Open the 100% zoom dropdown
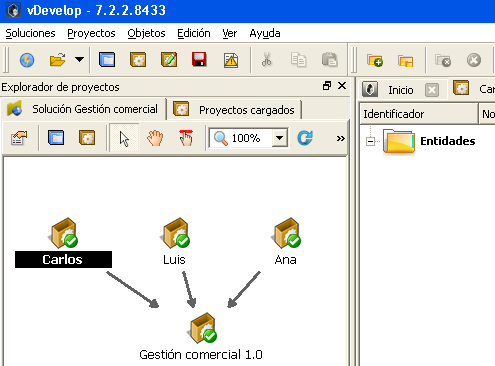This screenshot has width=495, height=366. 280,138
